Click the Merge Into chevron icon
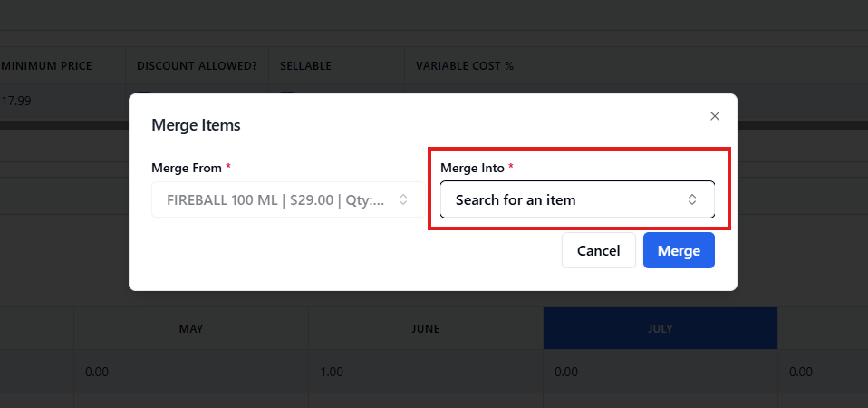 pyautogui.click(x=692, y=199)
